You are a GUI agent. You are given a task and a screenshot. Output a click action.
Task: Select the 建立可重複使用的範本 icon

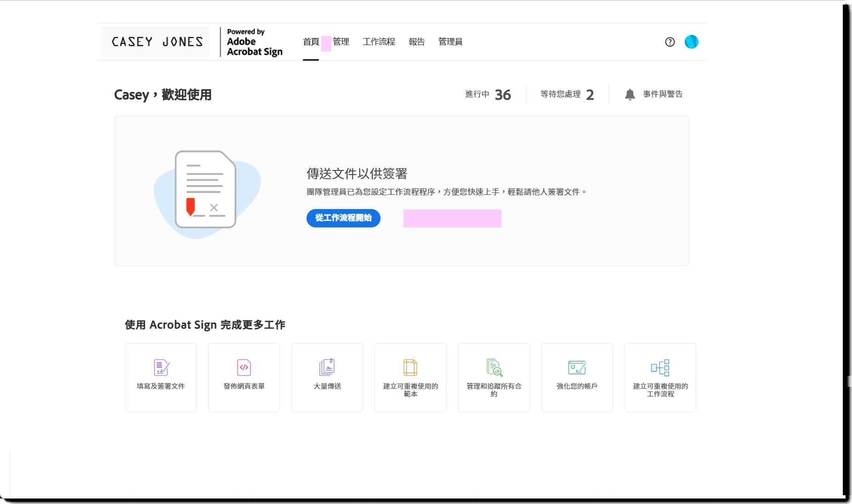410,368
